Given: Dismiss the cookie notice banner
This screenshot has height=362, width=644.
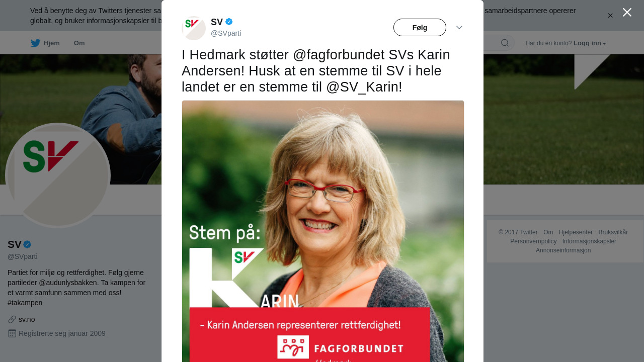Looking at the screenshot, I should pos(610,16).
